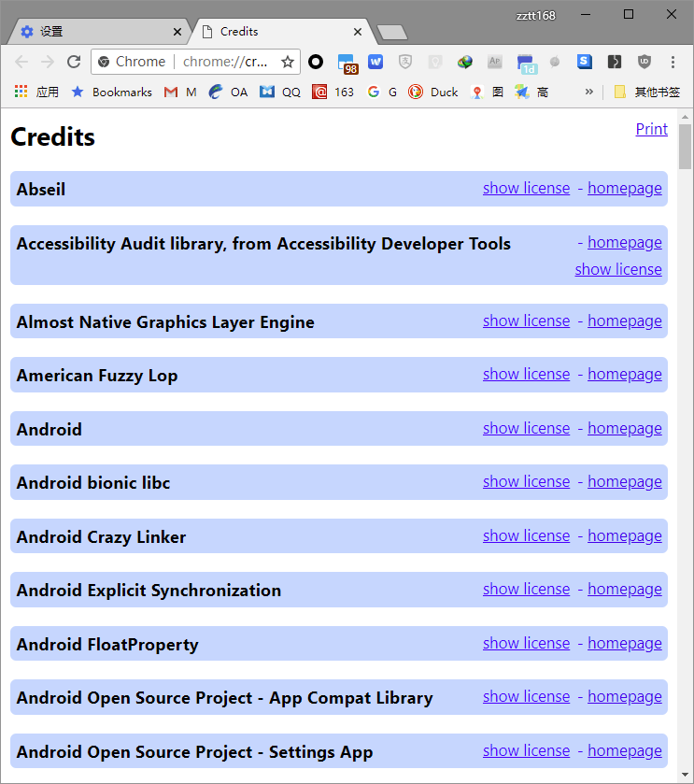Click the Credits page heading
The image size is (694, 784).
(x=53, y=136)
